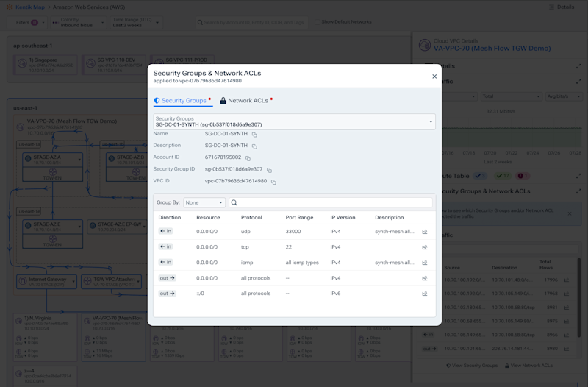Open VA-VPC-70 (Mesh Flow TGW Demo) title link
Viewport: 588px width, 387px height.
[492, 49]
